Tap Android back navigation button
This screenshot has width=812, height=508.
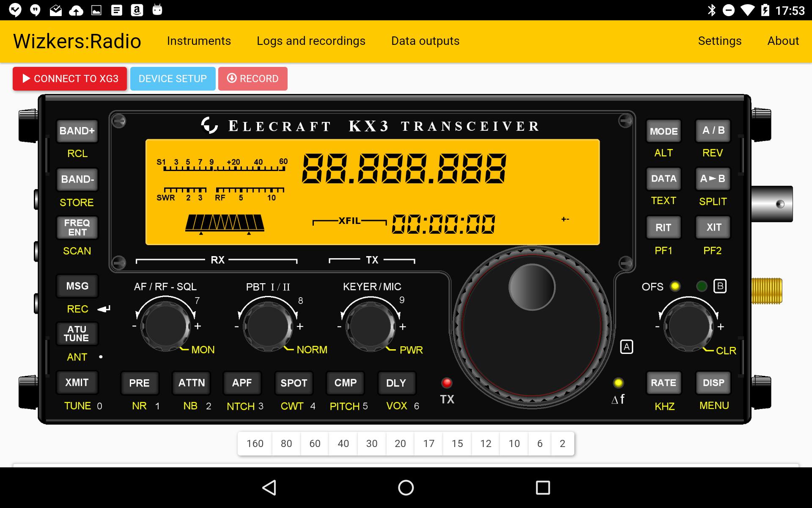coord(269,488)
